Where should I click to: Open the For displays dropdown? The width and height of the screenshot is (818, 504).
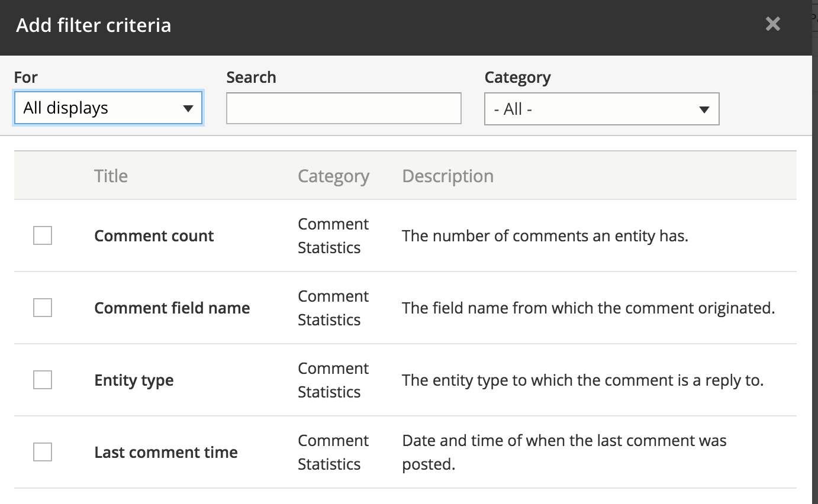[108, 108]
